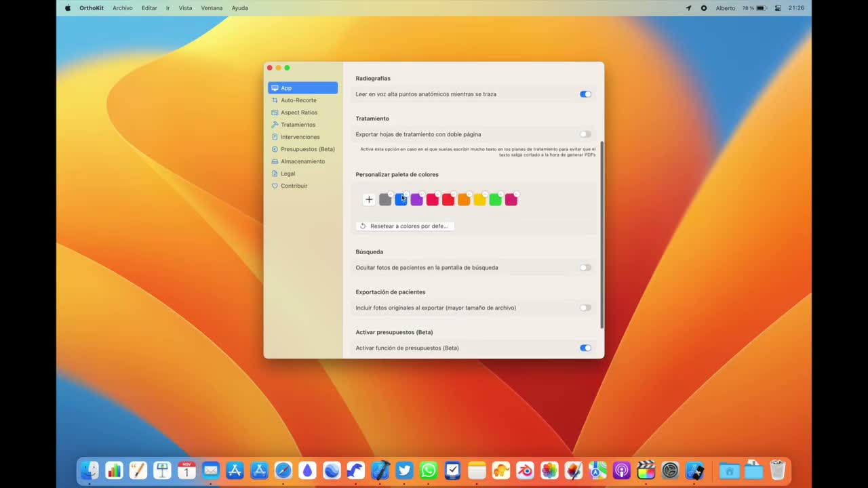Open Mail from the dock

click(211, 470)
